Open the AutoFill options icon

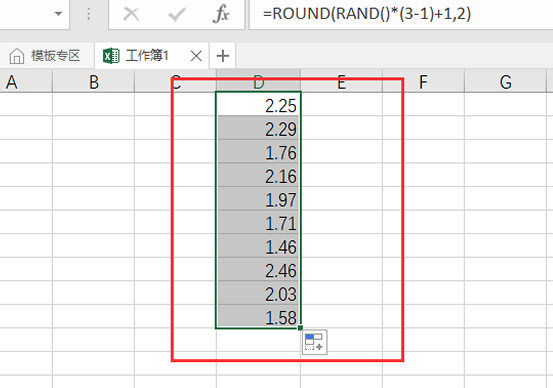tap(314, 342)
